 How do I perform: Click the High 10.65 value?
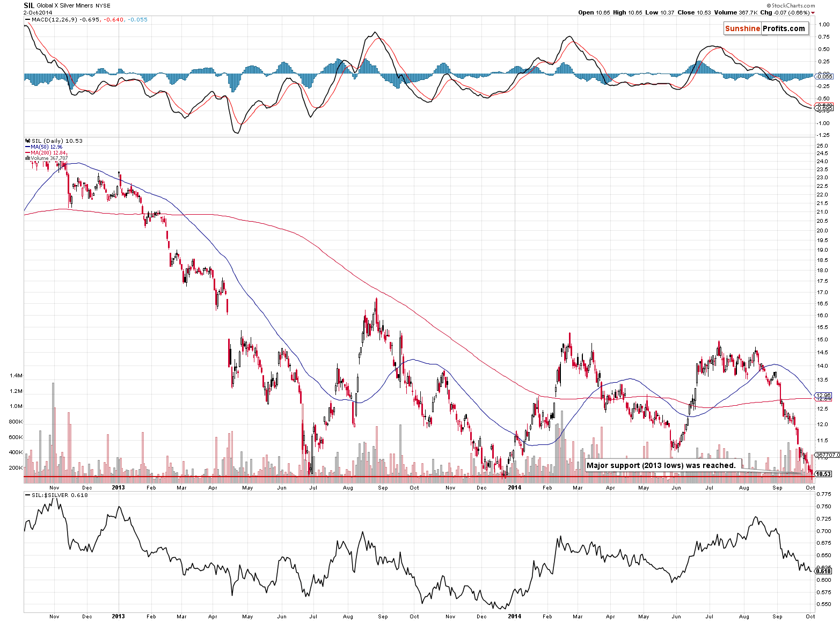[627, 12]
